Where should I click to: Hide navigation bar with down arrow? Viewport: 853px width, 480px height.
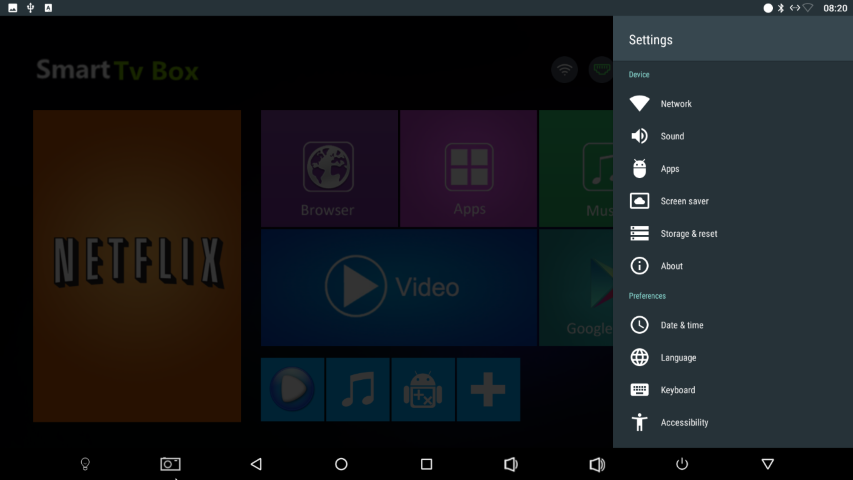point(768,464)
